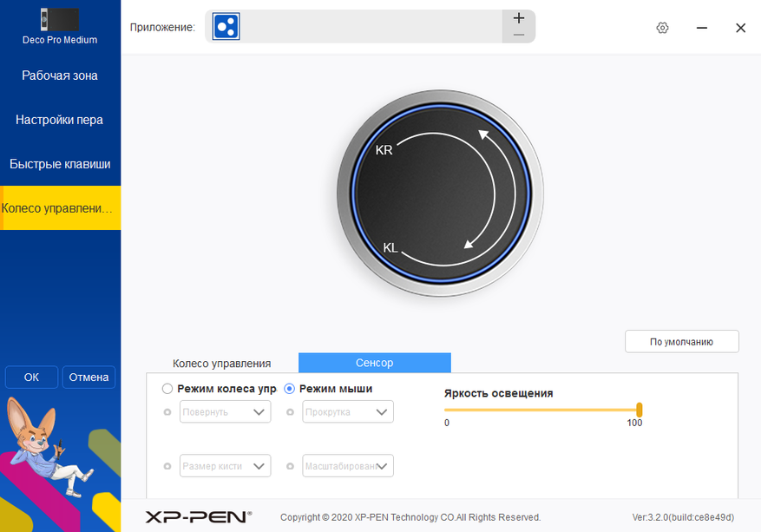Image resolution: width=761 pixels, height=532 pixels.
Task: Click the Приложение: label
Action: pos(162,27)
